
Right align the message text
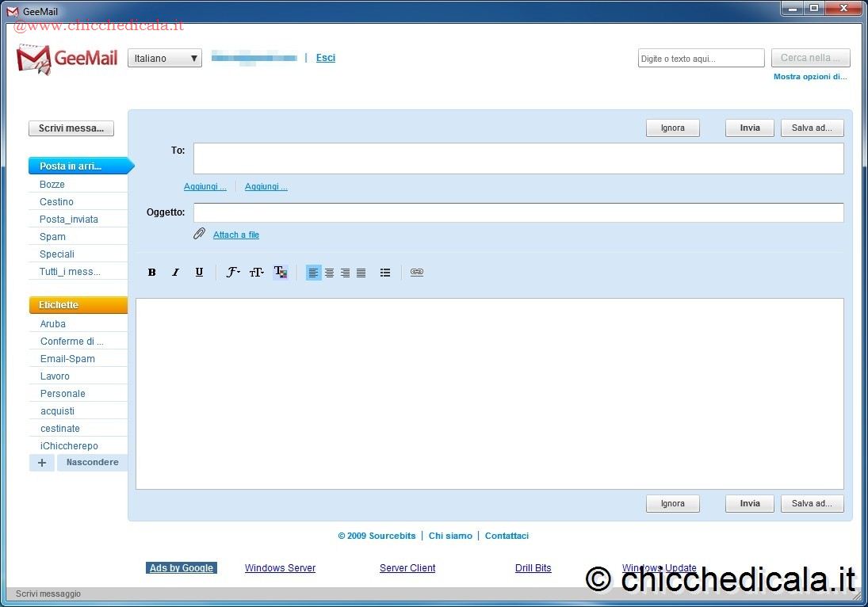pos(346,273)
